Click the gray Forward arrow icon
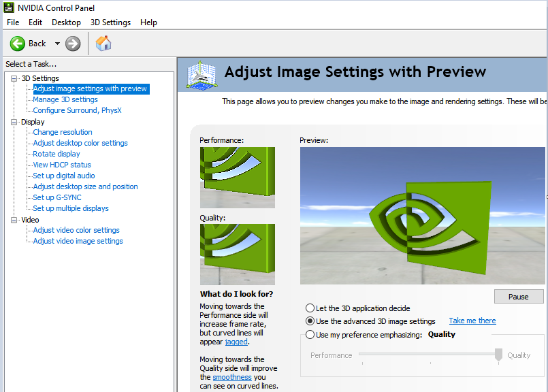This screenshot has height=392, width=548. point(73,44)
